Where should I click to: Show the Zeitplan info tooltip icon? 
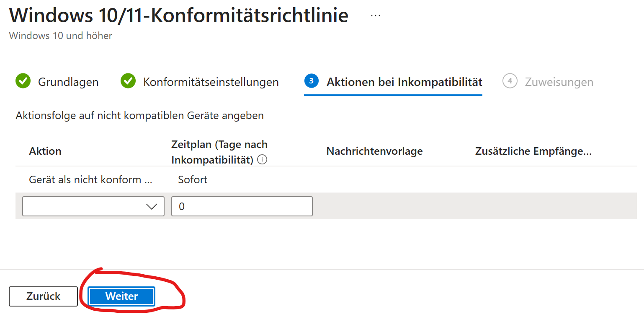click(x=263, y=160)
